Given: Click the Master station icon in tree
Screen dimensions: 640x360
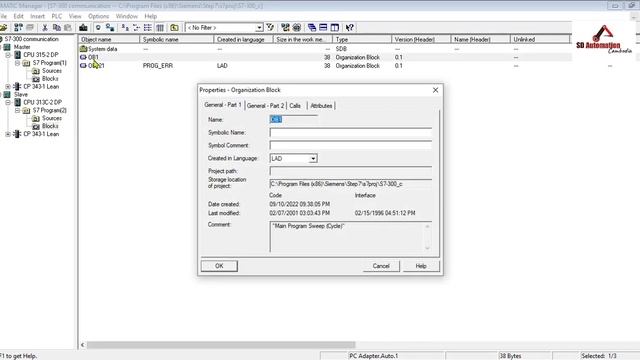Looking at the screenshot, I should pyautogui.click(x=7, y=47).
